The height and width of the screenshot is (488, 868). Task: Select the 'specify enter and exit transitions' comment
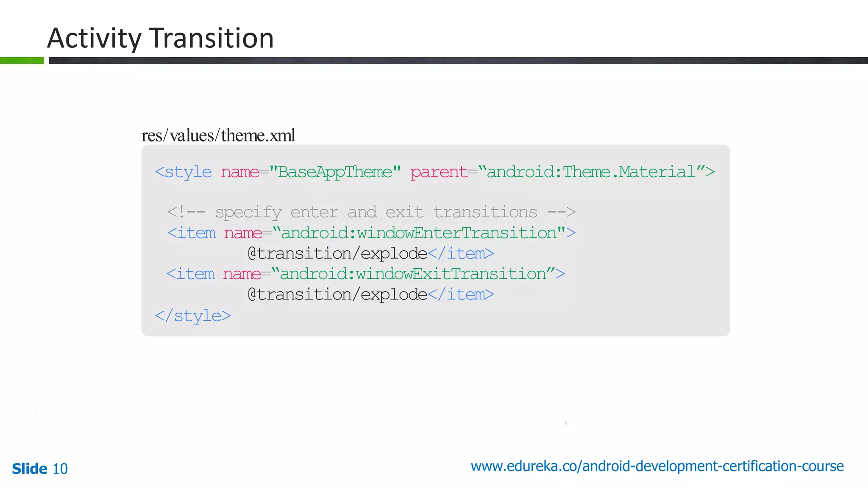coord(371,212)
